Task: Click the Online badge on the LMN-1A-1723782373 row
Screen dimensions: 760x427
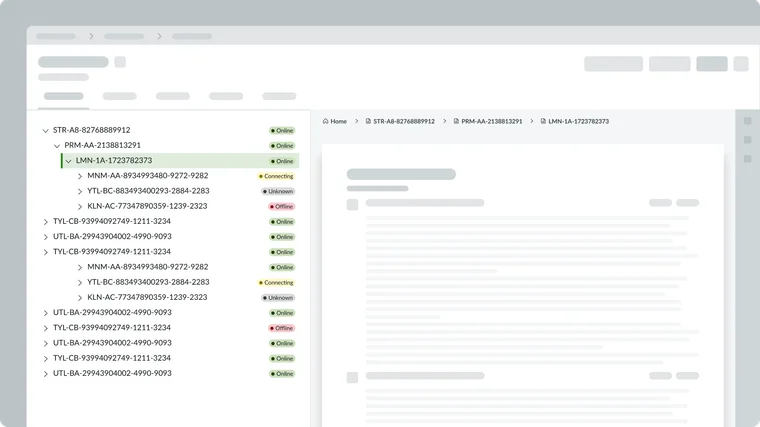Action: 282,161
